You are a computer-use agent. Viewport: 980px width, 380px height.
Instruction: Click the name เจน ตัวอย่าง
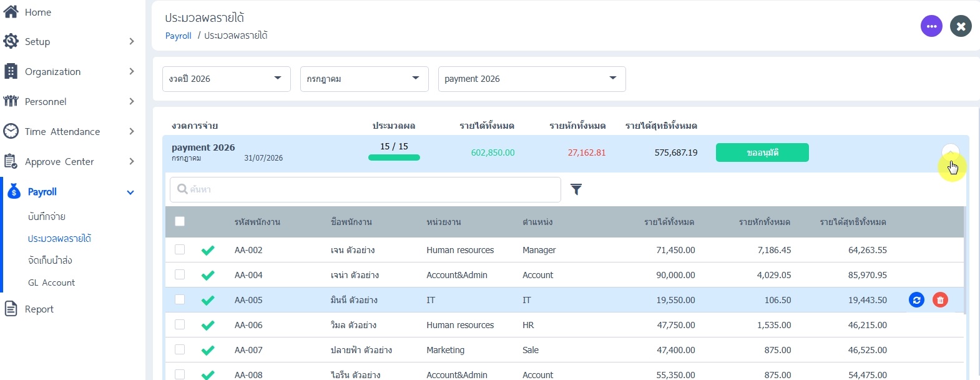click(x=353, y=250)
